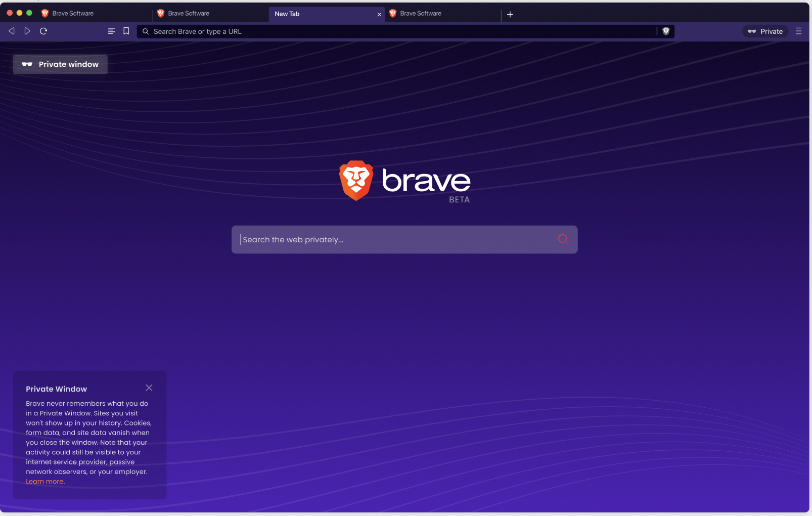812x516 pixels.
Task: Open the Learn more link
Action: coord(44,481)
